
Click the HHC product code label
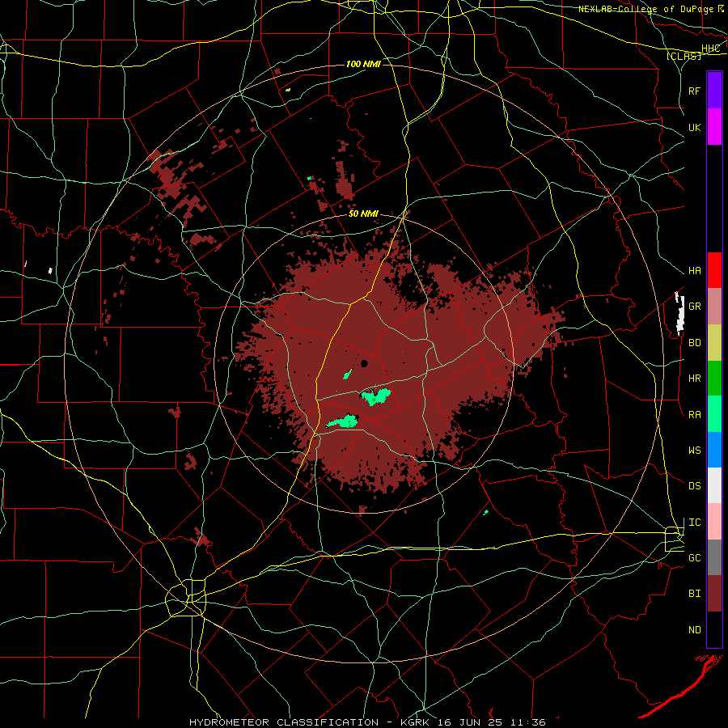tap(710, 49)
